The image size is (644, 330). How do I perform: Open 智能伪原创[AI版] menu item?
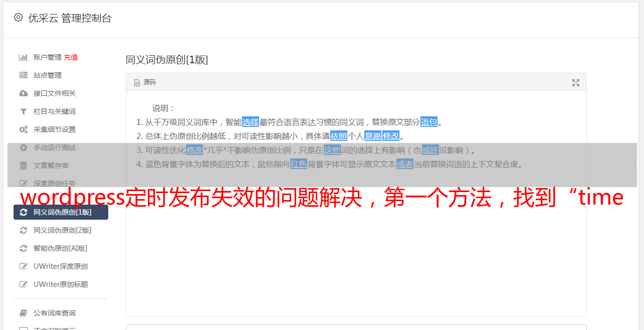(61, 248)
